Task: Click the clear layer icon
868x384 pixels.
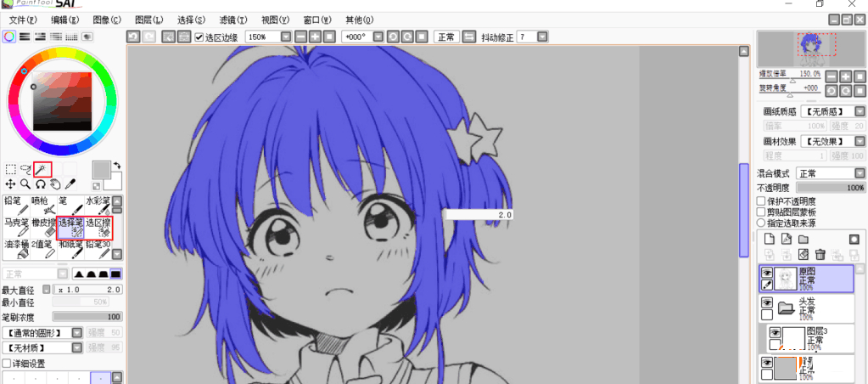Action: click(x=804, y=254)
